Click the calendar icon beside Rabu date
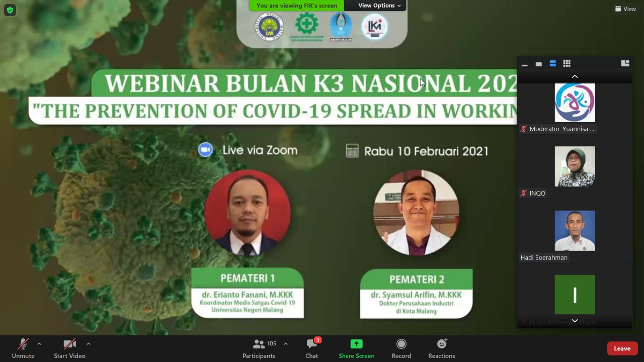Viewport: 644px width, 362px height. [x=352, y=151]
